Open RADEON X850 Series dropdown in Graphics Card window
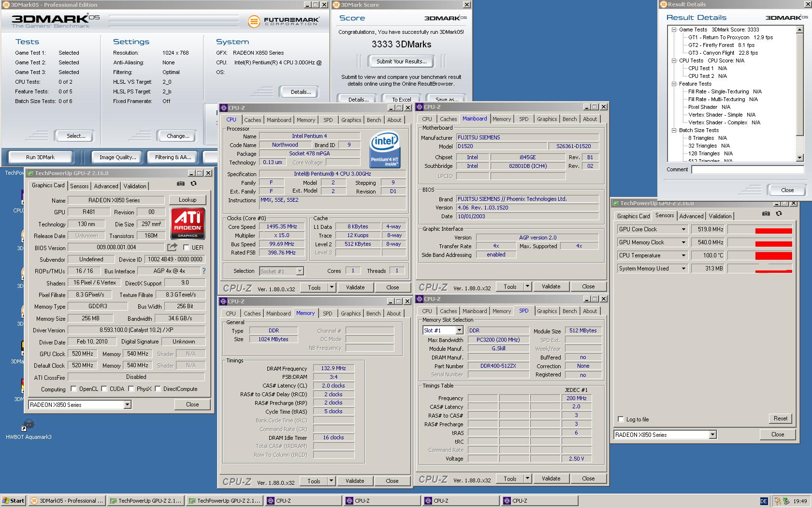This screenshot has width=812, height=508. (x=128, y=405)
